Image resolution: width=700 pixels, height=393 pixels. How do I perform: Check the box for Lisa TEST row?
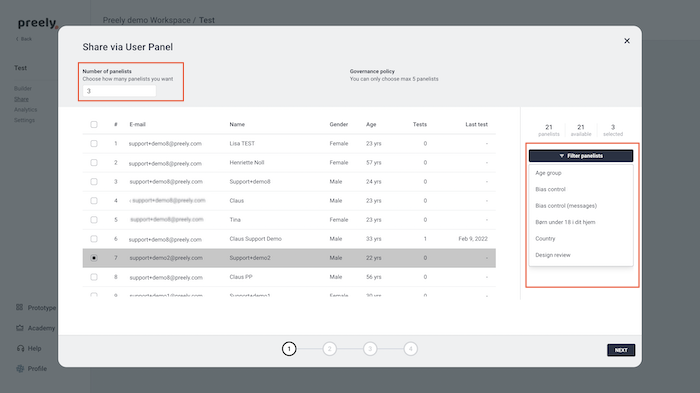(x=94, y=144)
